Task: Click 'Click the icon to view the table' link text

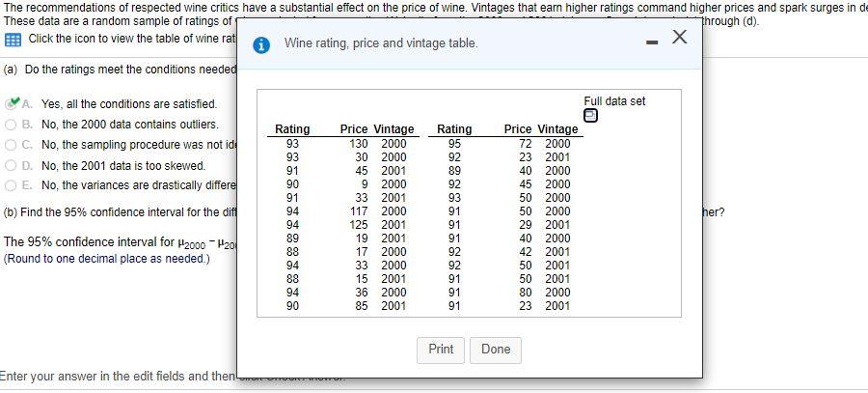Action: click(x=132, y=39)
